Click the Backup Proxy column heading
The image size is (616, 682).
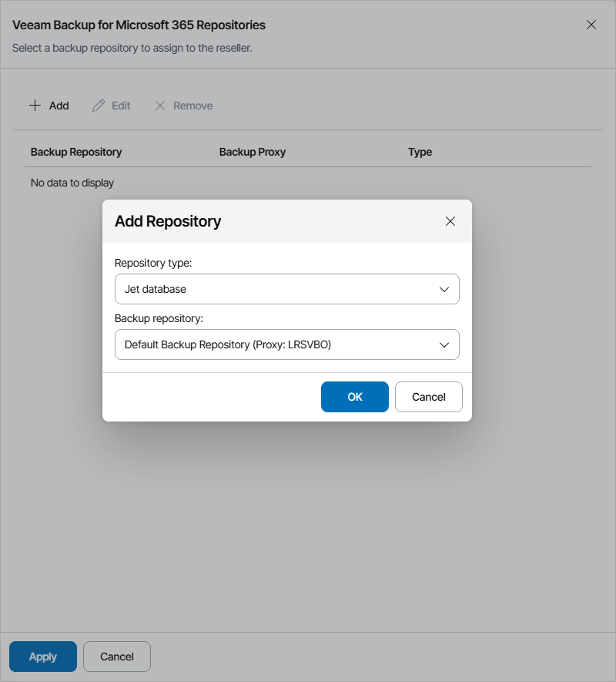[x=253, y=152]
